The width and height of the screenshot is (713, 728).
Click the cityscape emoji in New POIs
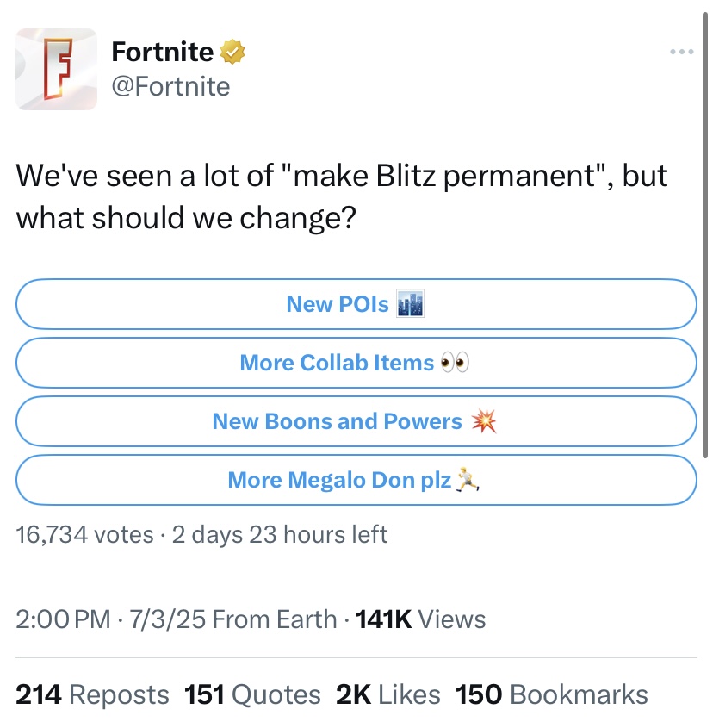410,304
